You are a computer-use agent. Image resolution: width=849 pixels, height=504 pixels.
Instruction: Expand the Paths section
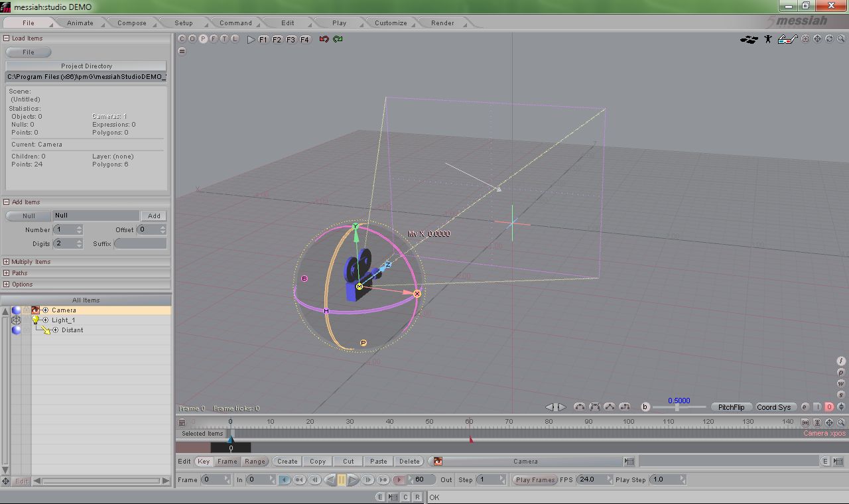point(6,273)
